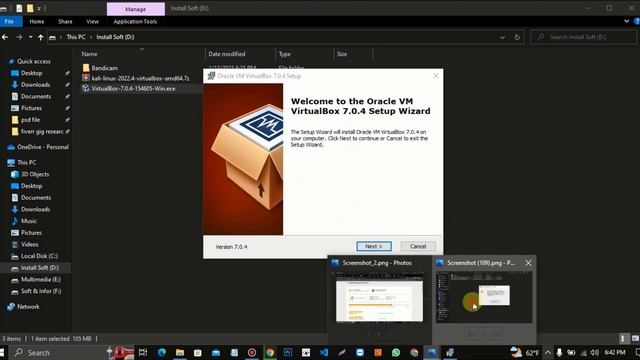Open the Application Tools tab
Screen dimensions: 640x360
tap(135, 22)
